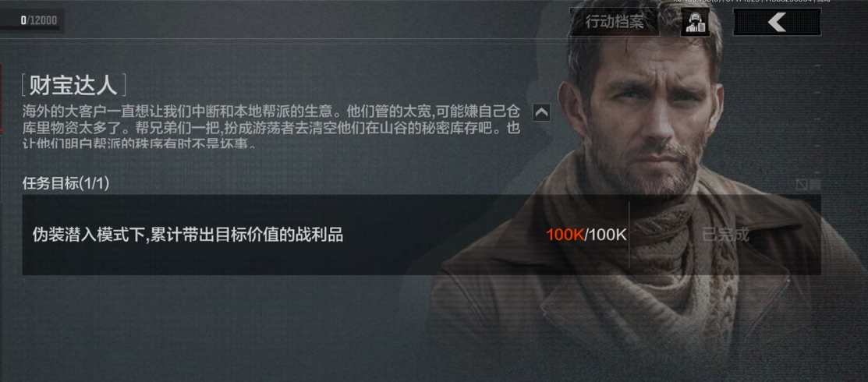This screenshot has width=868, height=382.
Task: Collapse the mission description with the up chevron
Action: coord(541,112)
